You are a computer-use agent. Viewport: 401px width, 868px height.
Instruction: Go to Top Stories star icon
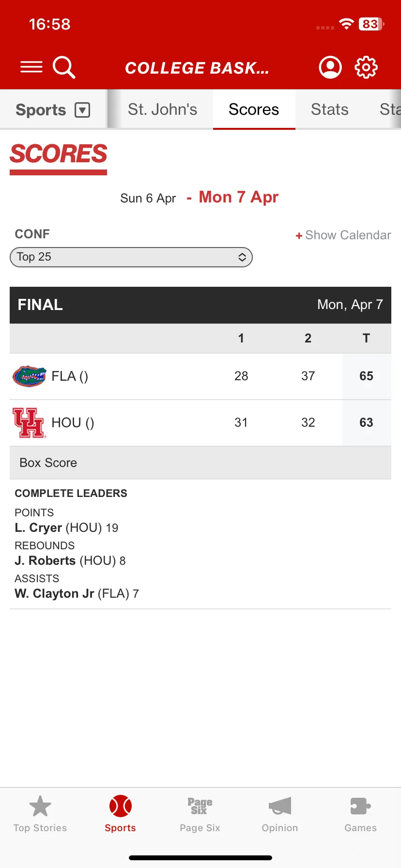[40, 806]
